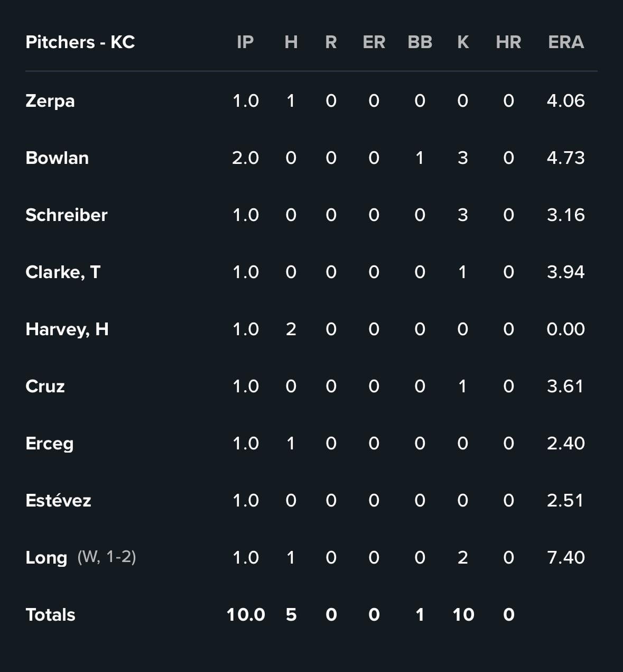Click the ERA column header
This screenshot has width=623, height=672.
[566, 42]
